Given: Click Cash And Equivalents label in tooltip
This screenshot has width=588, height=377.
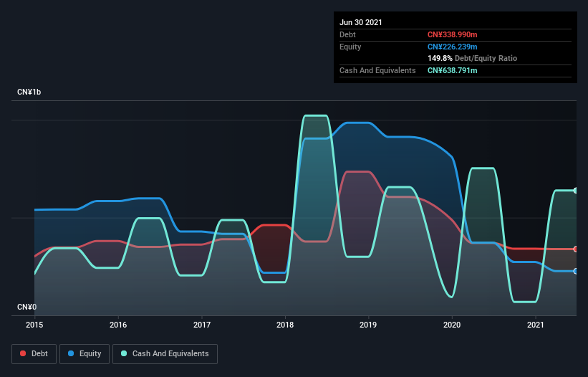Looking at the screenshot, I should click(x=377, y=70).
